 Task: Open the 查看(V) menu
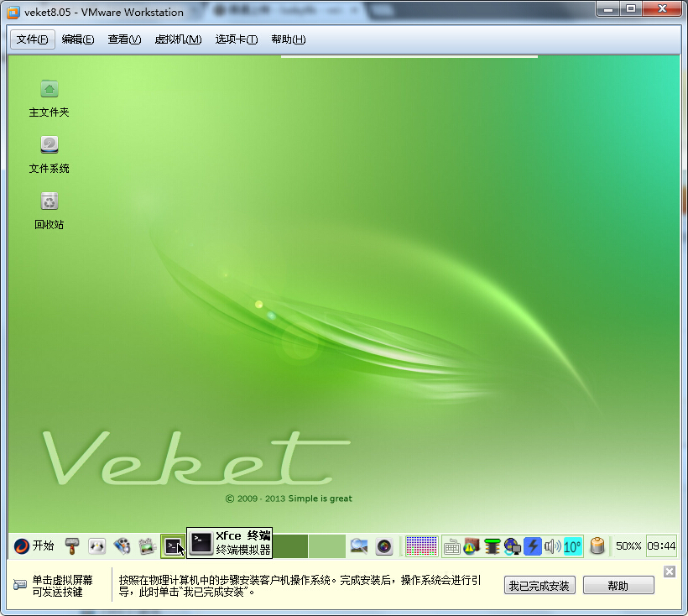(125, 39)
